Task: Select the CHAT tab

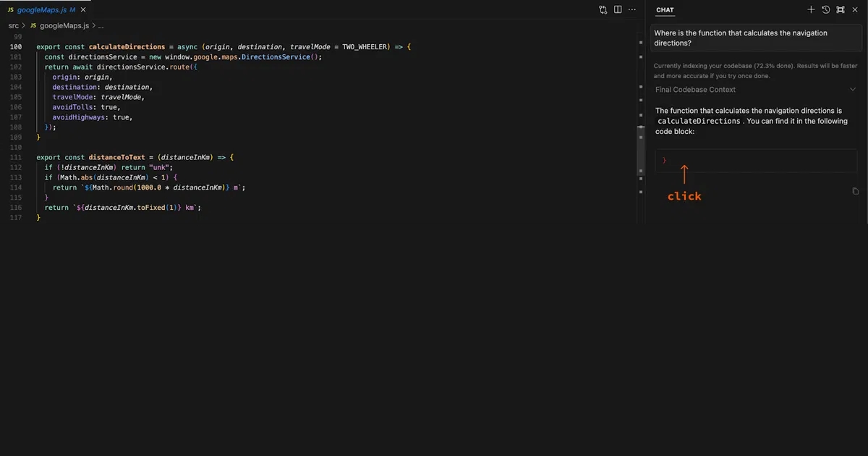Action: coord(665,9)
